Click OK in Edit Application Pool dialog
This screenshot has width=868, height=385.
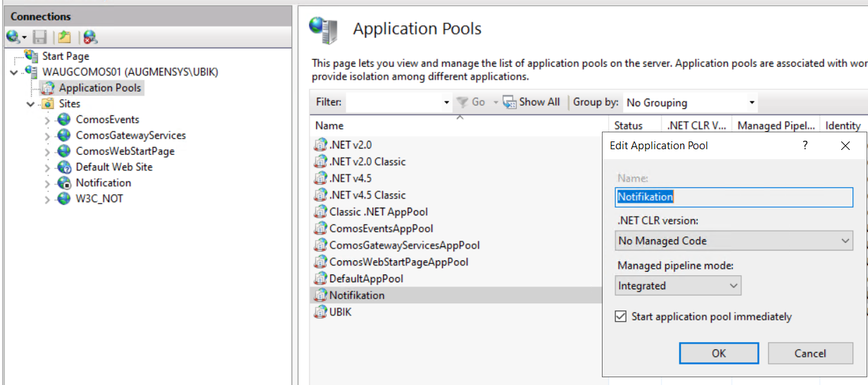[718, 353]
